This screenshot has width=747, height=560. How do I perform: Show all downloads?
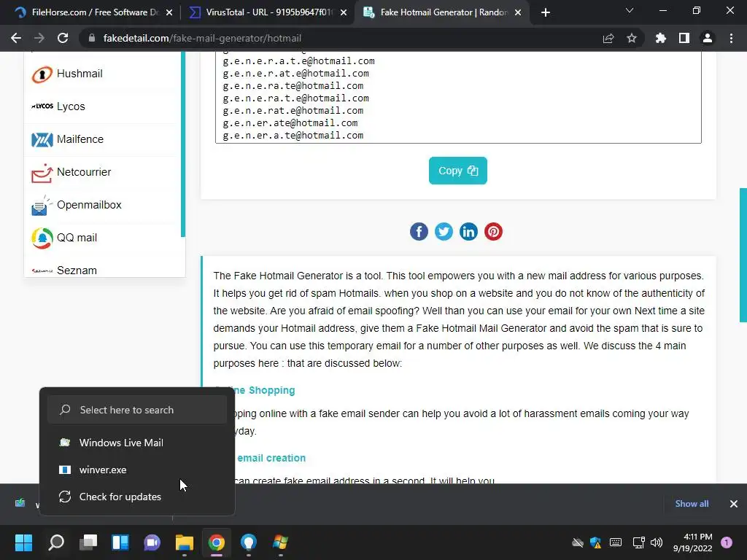point(692,504)
